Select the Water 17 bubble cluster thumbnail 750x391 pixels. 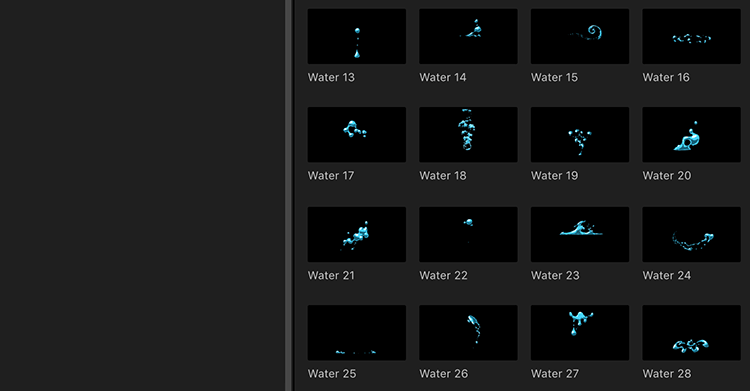point(357,134)
